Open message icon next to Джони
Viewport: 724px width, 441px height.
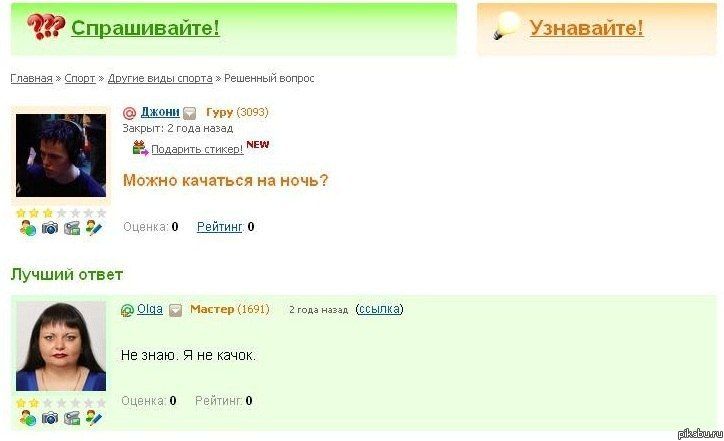189,113
